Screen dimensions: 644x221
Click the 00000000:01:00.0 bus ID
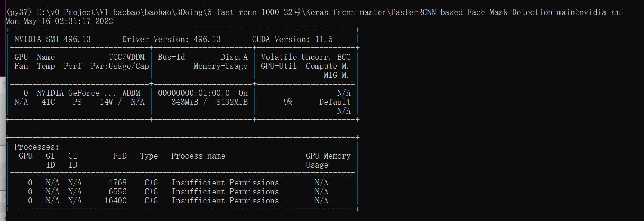pyautogui.click(x=193, y=93)
